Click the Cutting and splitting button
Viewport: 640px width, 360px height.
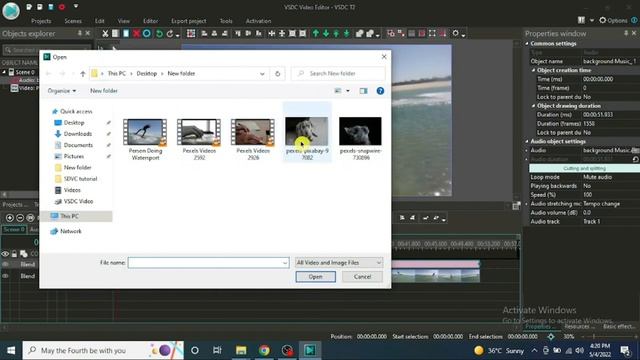[x=584, y=168]
